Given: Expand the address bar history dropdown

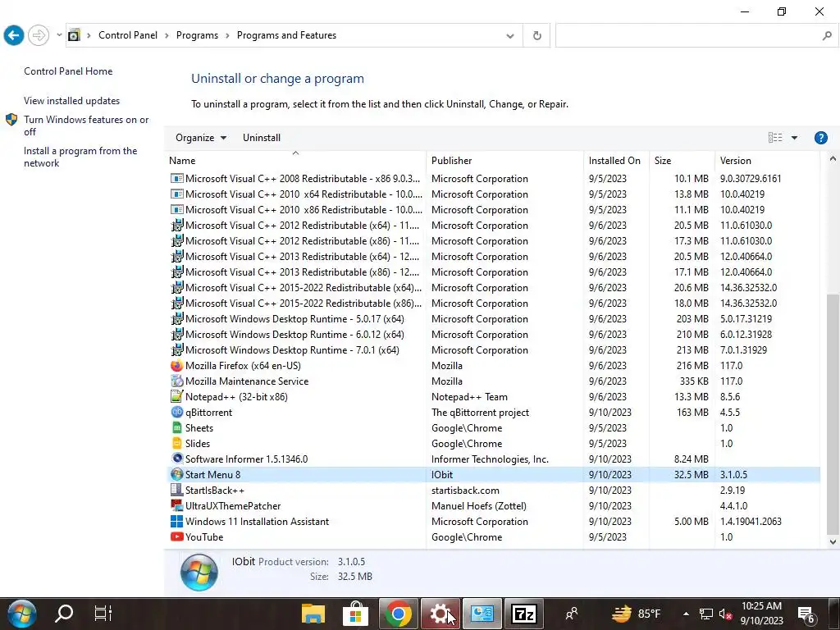Looking at the screenshot, I should coord(510,36).
